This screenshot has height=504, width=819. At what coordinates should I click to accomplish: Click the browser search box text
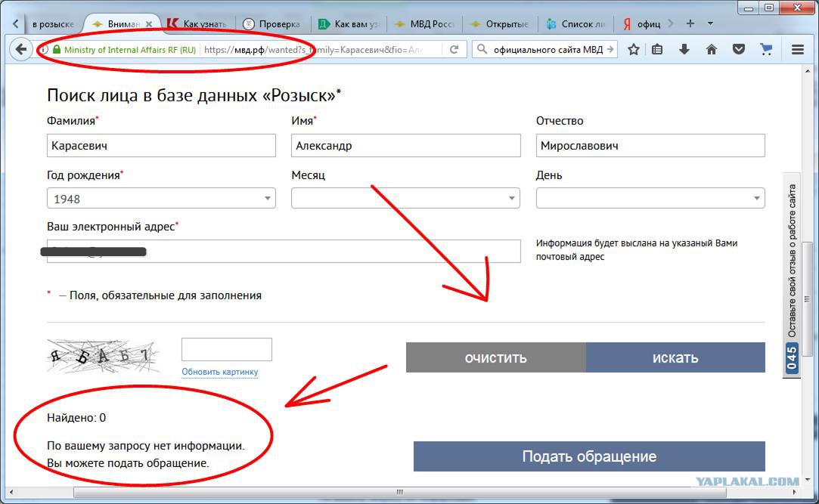548,50
